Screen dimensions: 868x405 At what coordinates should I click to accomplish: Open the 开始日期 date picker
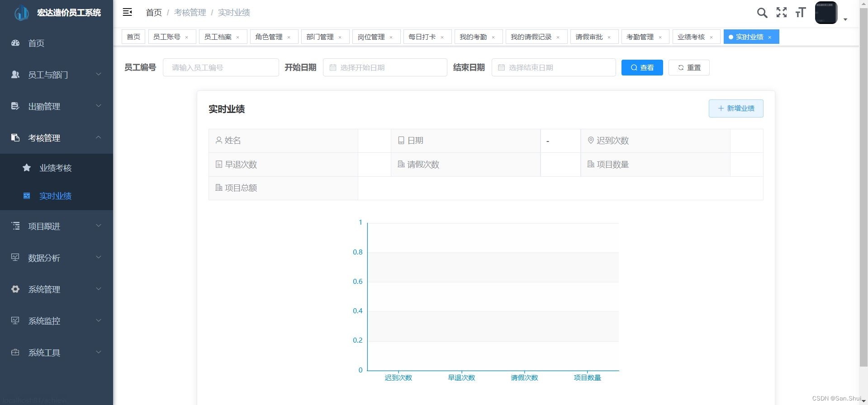tap(385, 67)
